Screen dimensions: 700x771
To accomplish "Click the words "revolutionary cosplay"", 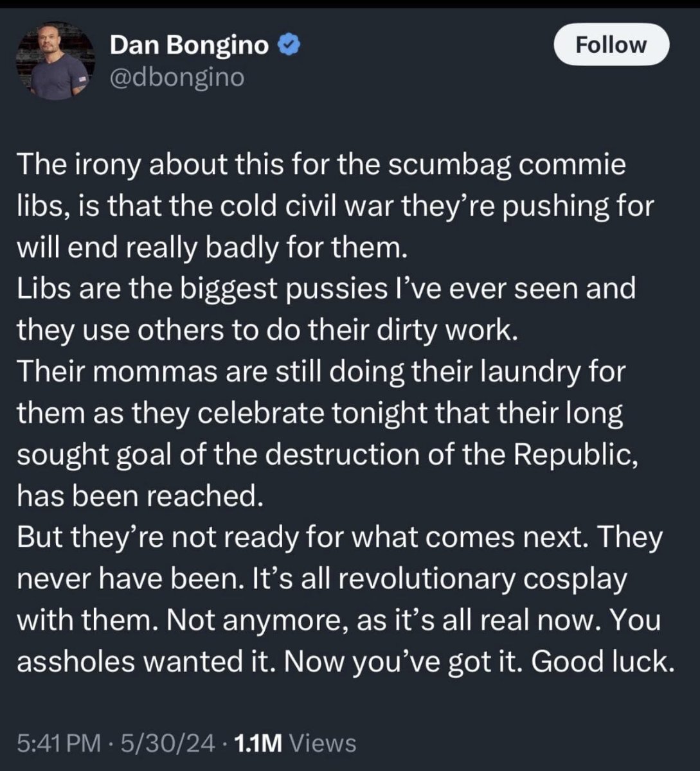I will (x=482, y=579).
